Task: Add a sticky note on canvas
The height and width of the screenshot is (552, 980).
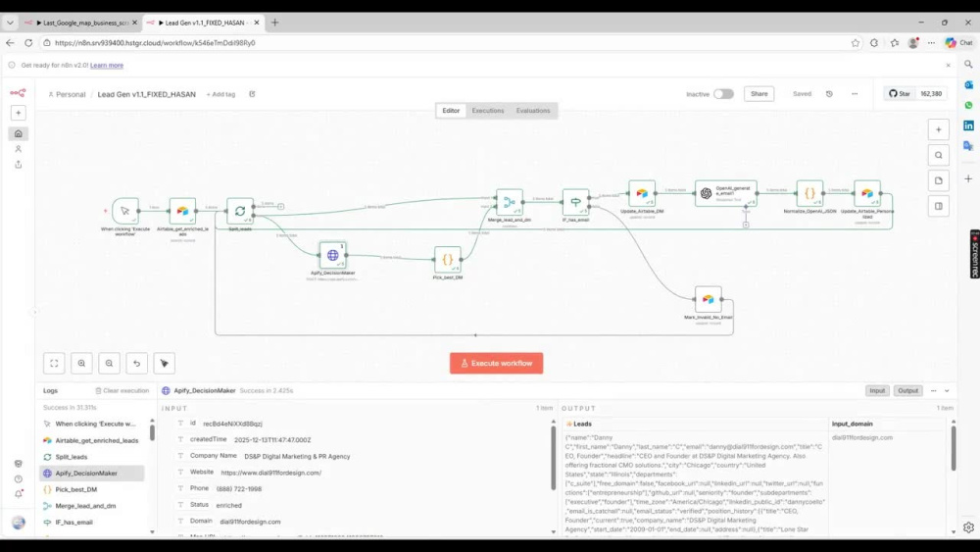Action: (x=938, y=180)
